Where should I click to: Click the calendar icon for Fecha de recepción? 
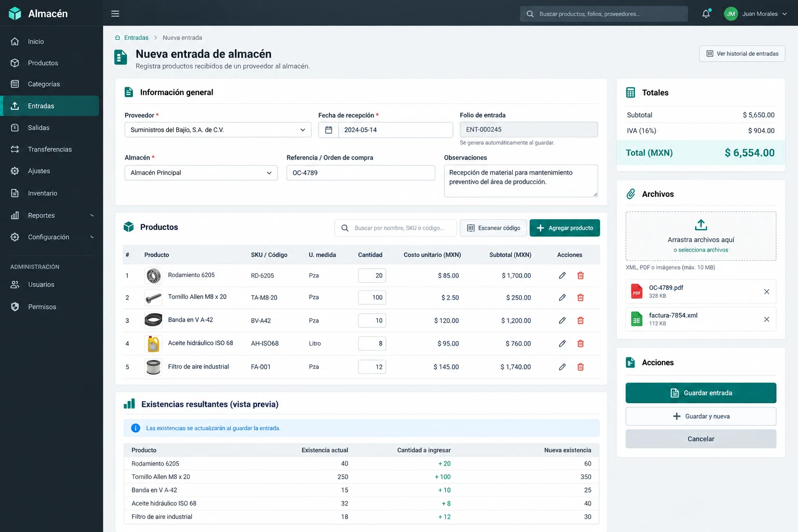click(x=328, y=130)
